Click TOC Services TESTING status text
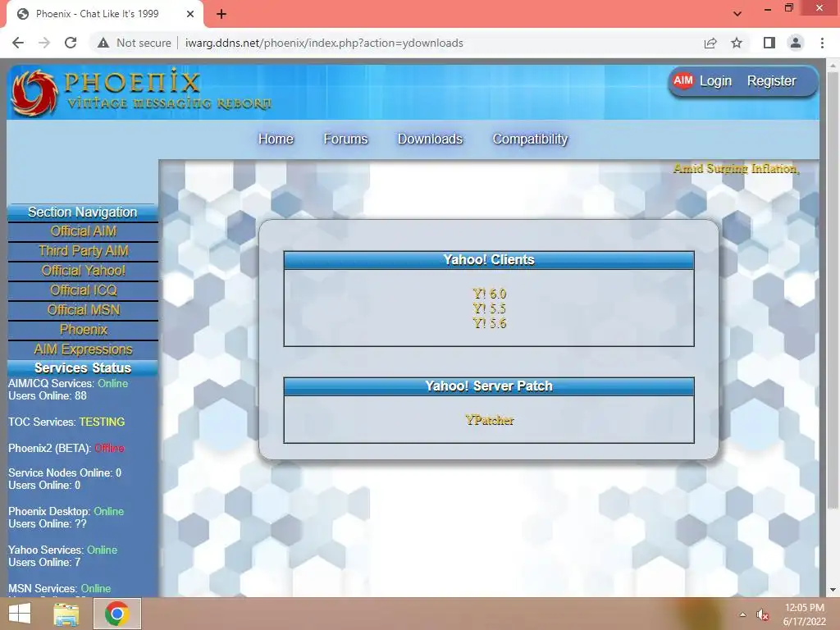 tap(102, 422)
